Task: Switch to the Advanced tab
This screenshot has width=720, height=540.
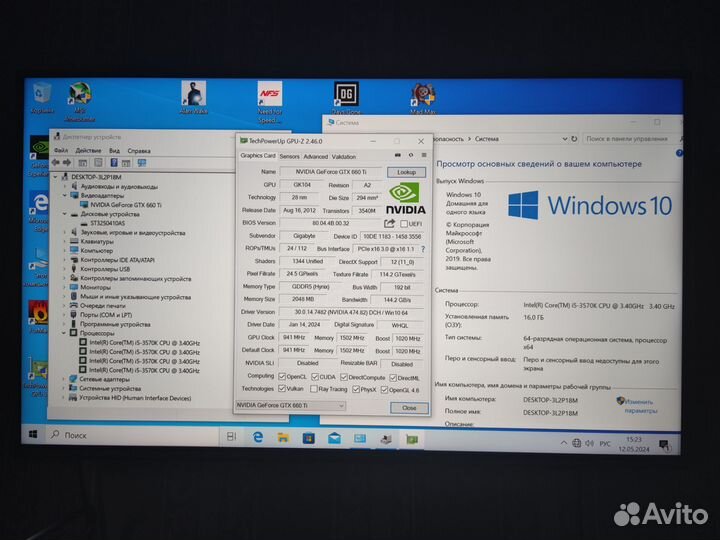Action: click(316, 157)
